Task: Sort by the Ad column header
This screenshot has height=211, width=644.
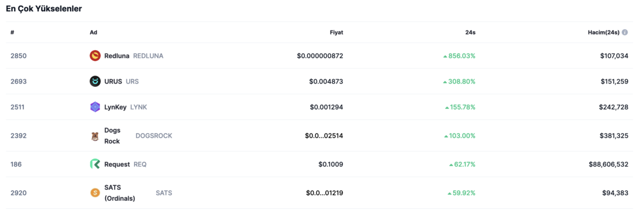Action: point(94,32)
